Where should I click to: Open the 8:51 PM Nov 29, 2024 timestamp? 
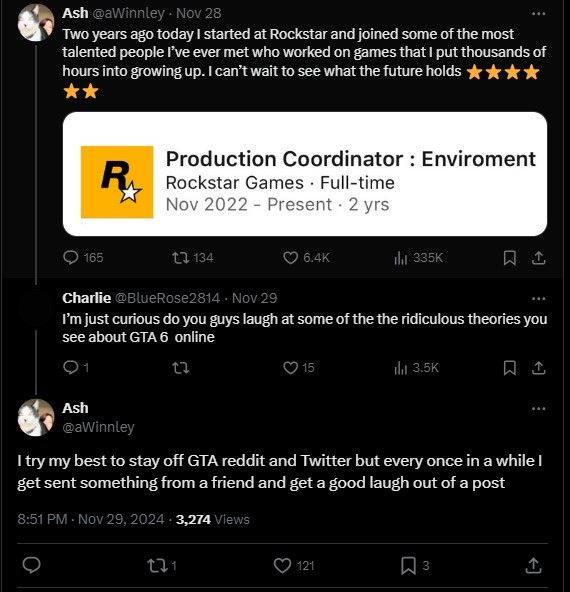(91, 520)
